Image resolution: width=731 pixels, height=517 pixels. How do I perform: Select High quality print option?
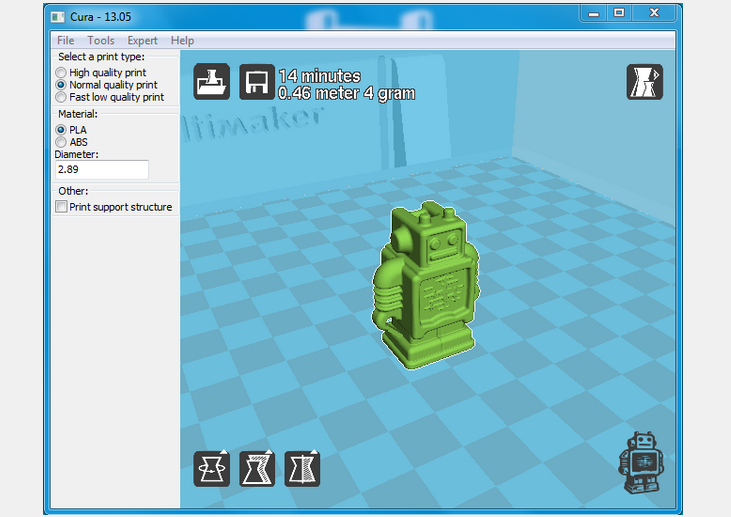point(61,73)
